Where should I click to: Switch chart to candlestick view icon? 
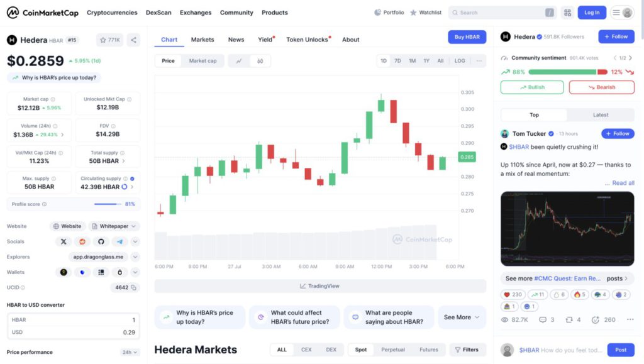coord(260,61)
